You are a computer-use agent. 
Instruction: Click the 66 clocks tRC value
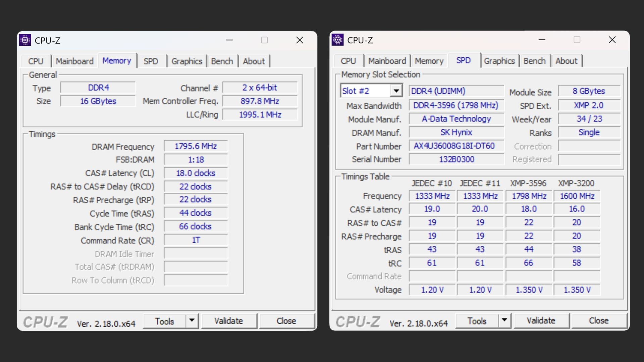[196, 227]
